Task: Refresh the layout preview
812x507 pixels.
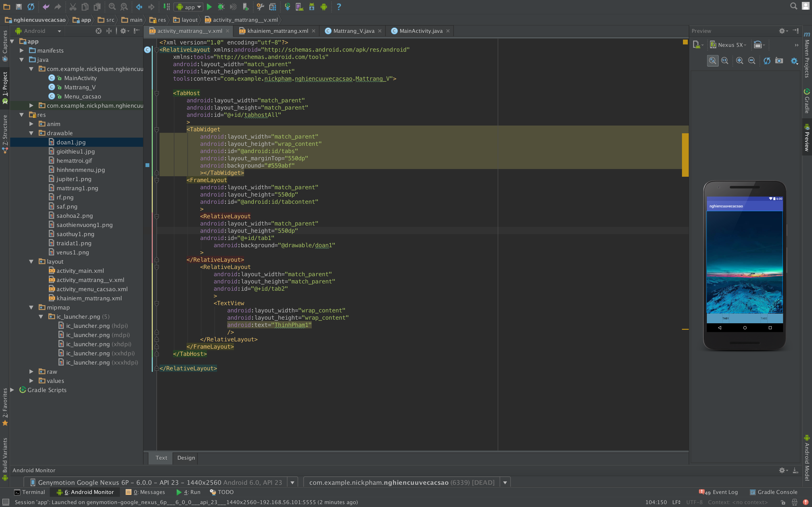Action: click(x=767, y=61)
